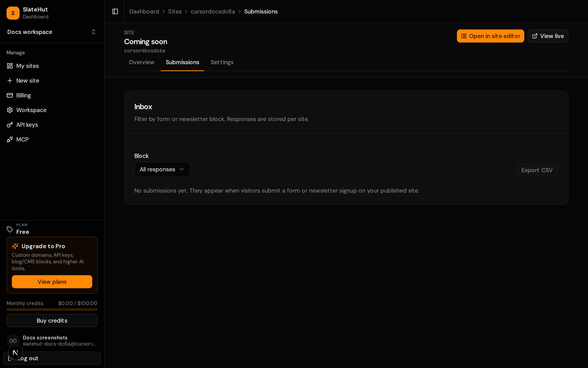Switch to the Overview tab
Viewport: 588px width, 368px height.
[141, 62]
